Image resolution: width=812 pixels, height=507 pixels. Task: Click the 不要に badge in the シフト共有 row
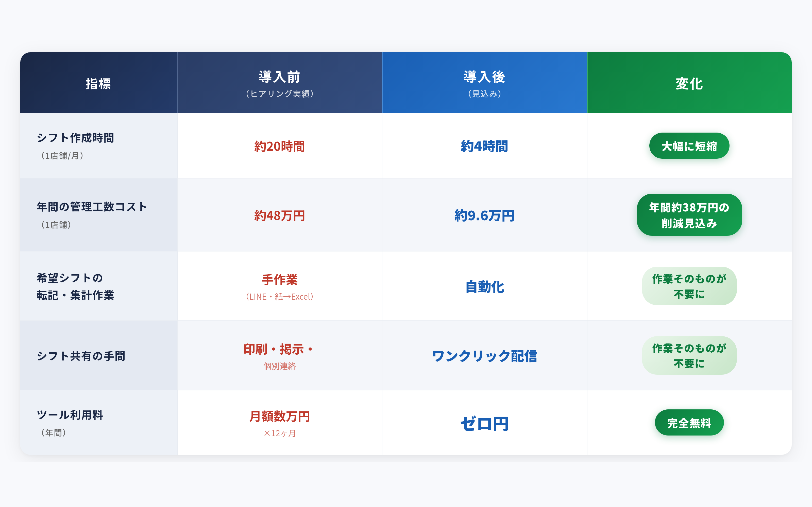pos(689,355)
